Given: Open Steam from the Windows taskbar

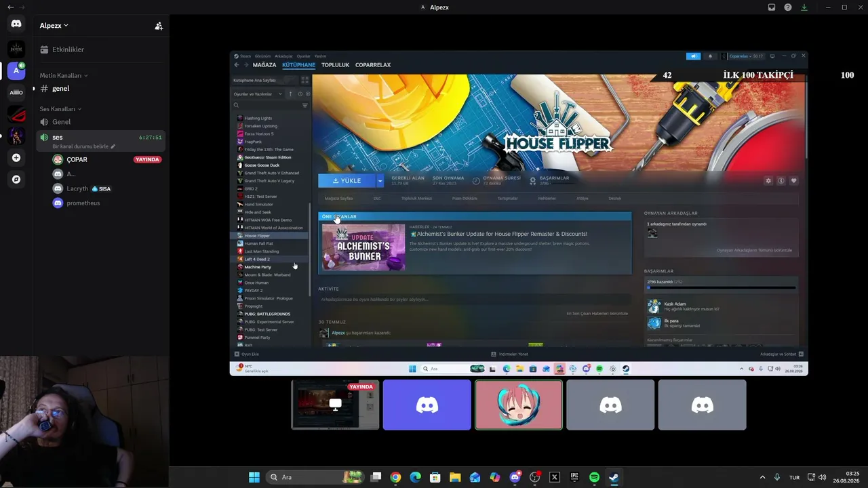Looking at the screenshot, I should point(614,477).
